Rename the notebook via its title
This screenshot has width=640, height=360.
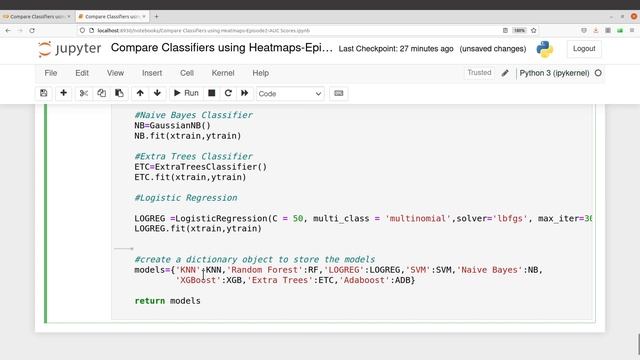click(x=222, y=48)
